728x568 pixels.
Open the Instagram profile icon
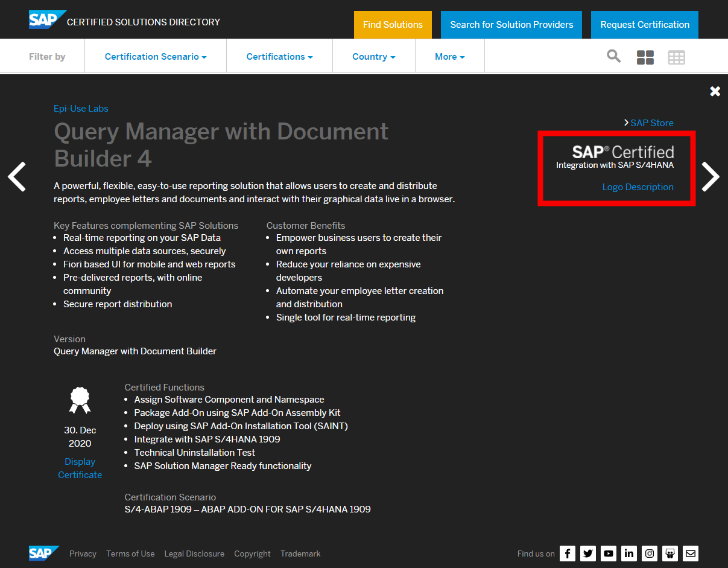tap(650, 554)
